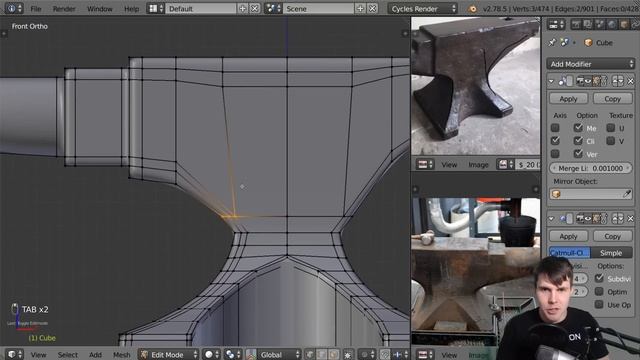
Task: Uncheck the Clipping option
Action: pos(578,140)
